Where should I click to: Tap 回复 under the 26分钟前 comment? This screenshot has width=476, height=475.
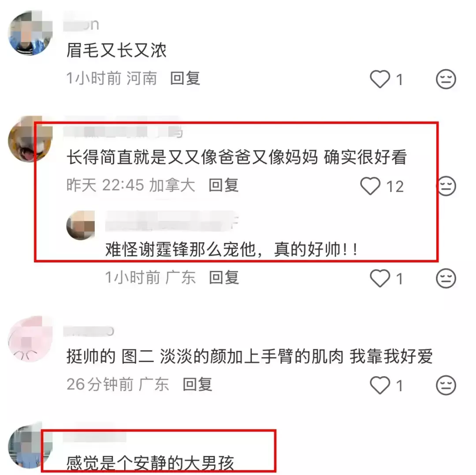pyautogui.click(x=197, y=384)
